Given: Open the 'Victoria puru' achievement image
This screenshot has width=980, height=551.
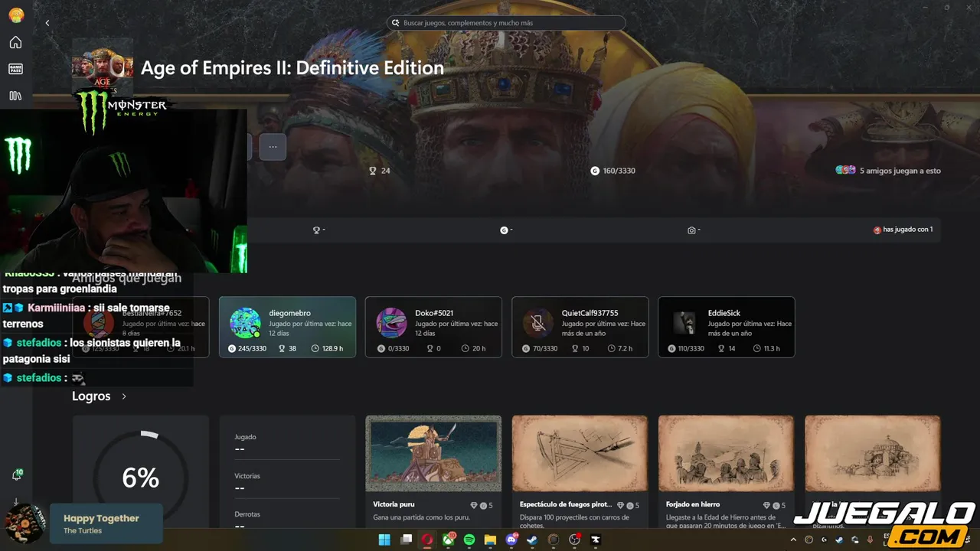Looking at the screenshot, I should click(x=433, y=453).
